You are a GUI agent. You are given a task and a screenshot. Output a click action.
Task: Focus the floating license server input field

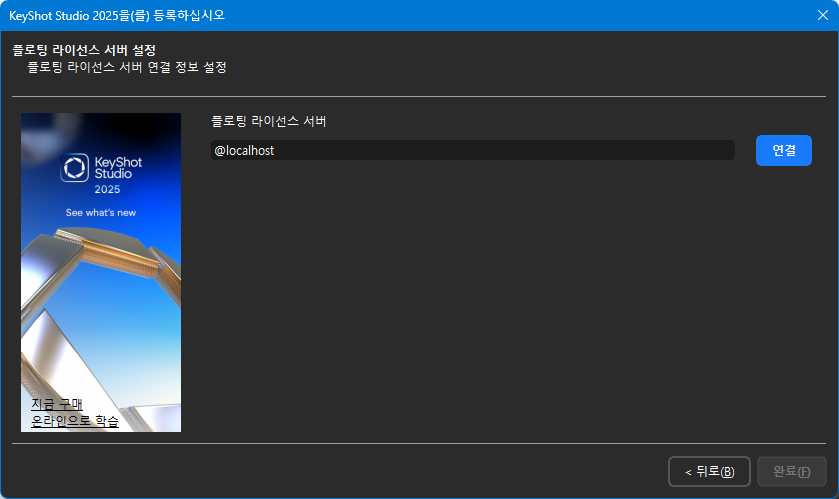[x=472, y=150]
